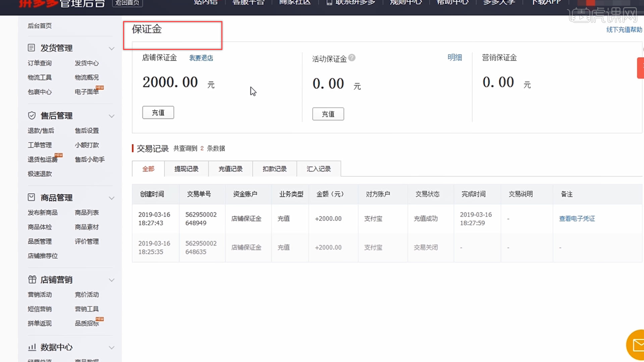Open 商品体检 in sidebar
Image resolution: width=644 pixels, height=362 pixels.
tap(40, 227)
